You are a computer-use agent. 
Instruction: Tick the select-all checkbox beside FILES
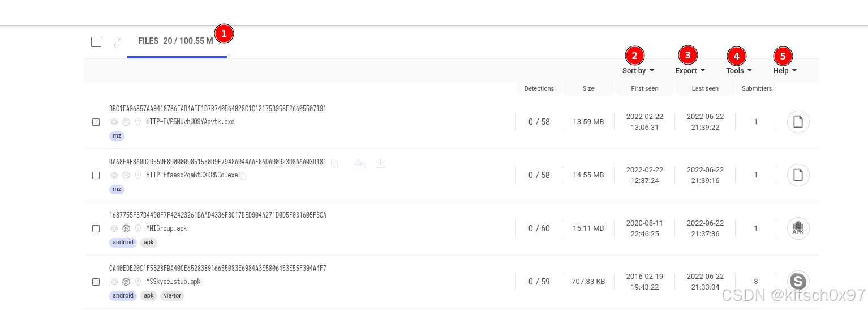click(x=96, y=42)
